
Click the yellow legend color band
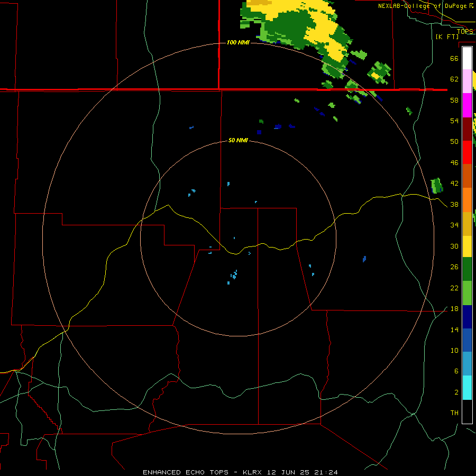point(467,246)
